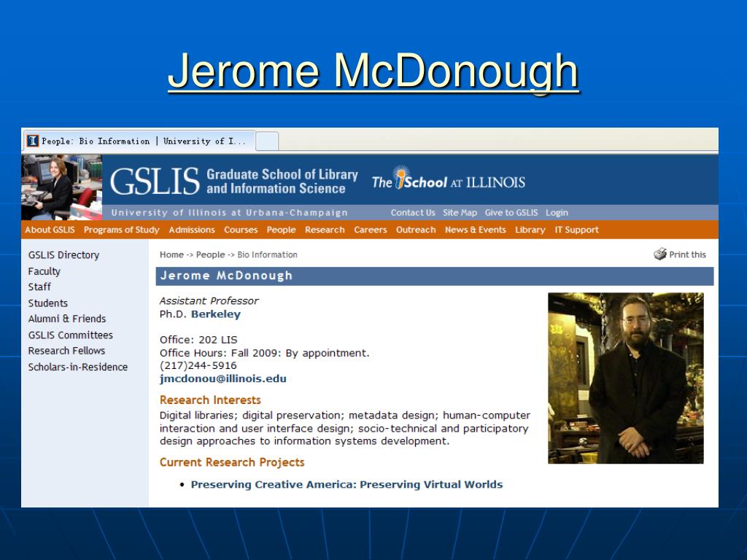Open About GSLIS menu
The image size is (747, 560).
(x=50, y=230)
